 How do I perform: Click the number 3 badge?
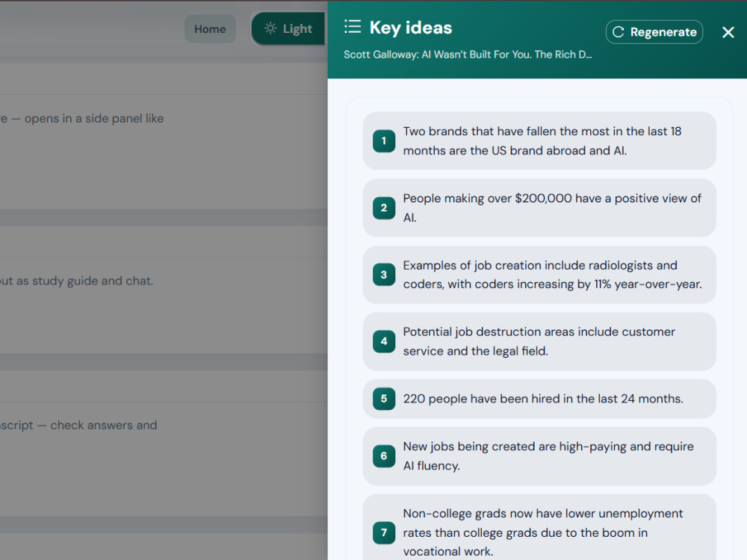coord(384,275)
